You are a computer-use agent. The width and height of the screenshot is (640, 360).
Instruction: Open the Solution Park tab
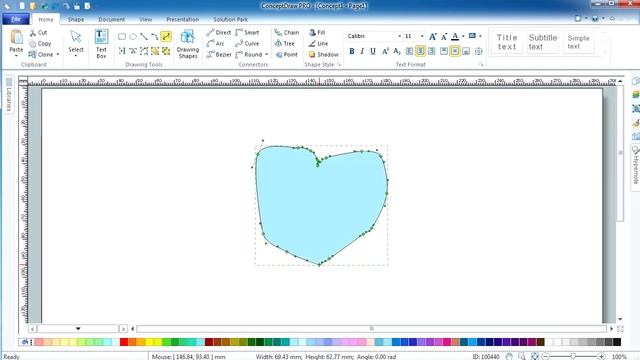(x=230, y=19)
